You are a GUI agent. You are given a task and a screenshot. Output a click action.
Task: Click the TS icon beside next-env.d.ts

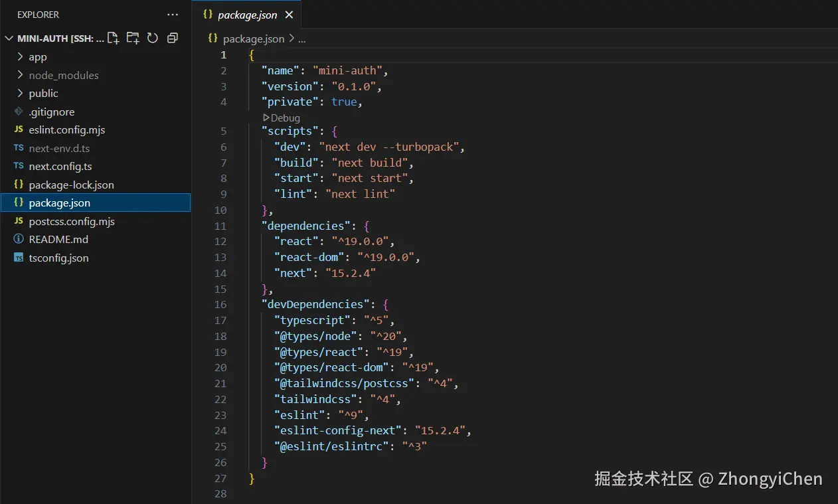pos(19,148)
